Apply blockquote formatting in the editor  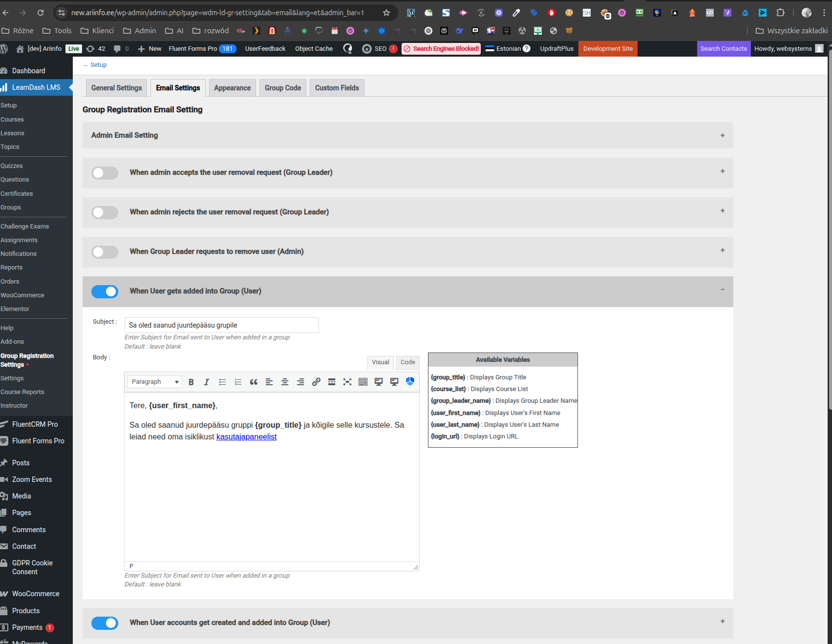(254, 382)
